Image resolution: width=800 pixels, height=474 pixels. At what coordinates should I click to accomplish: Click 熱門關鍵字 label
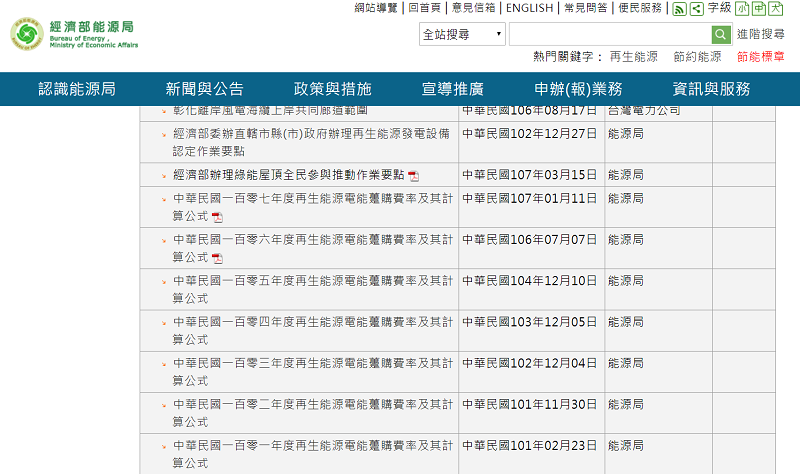[x=568, y=57]
